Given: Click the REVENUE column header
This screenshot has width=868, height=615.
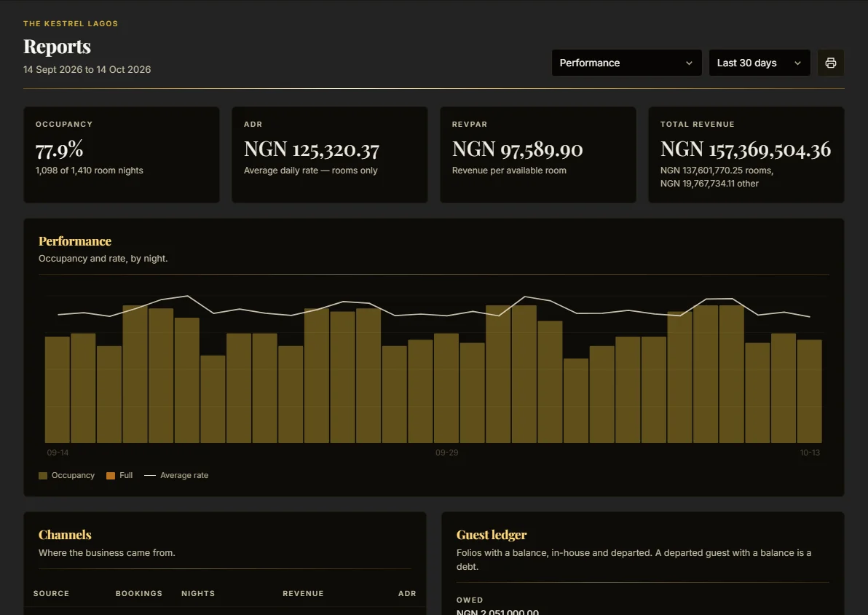Looking at the screenshot, I should [304, 593].
